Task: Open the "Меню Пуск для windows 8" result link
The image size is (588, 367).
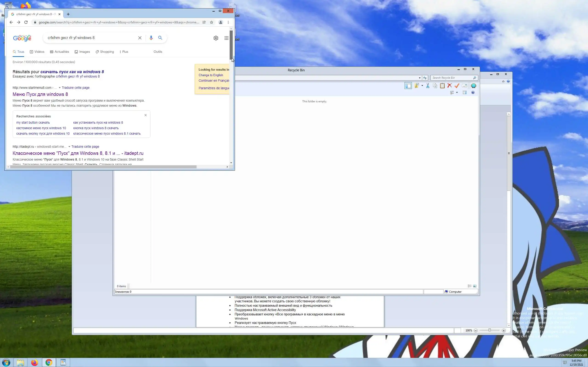Action: coord(40,94)
